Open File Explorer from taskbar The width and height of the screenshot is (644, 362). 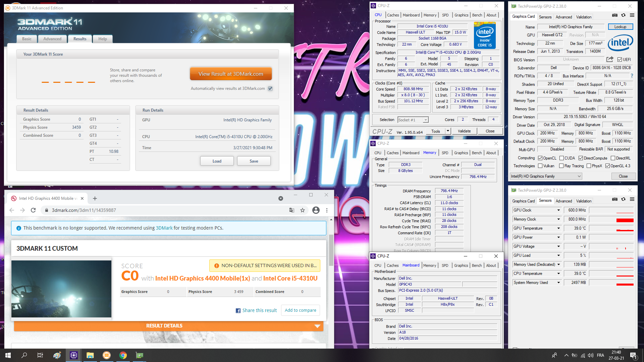[90, 355]
